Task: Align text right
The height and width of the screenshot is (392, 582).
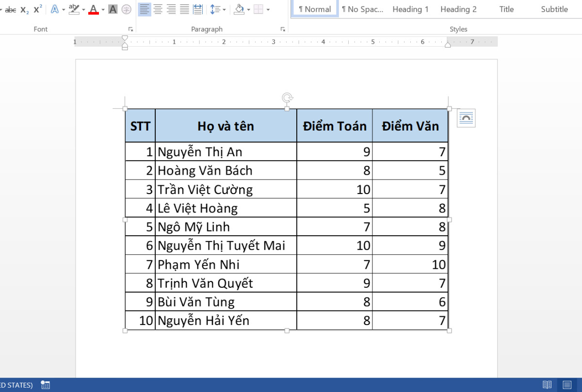Action: click(x=171, y=9)
